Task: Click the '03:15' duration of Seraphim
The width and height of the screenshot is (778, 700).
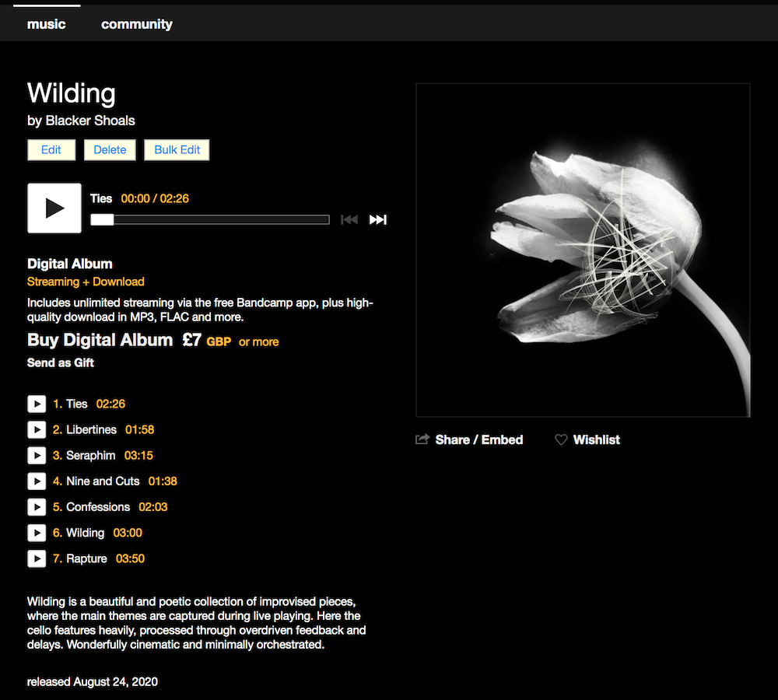Action: point(138,456)
